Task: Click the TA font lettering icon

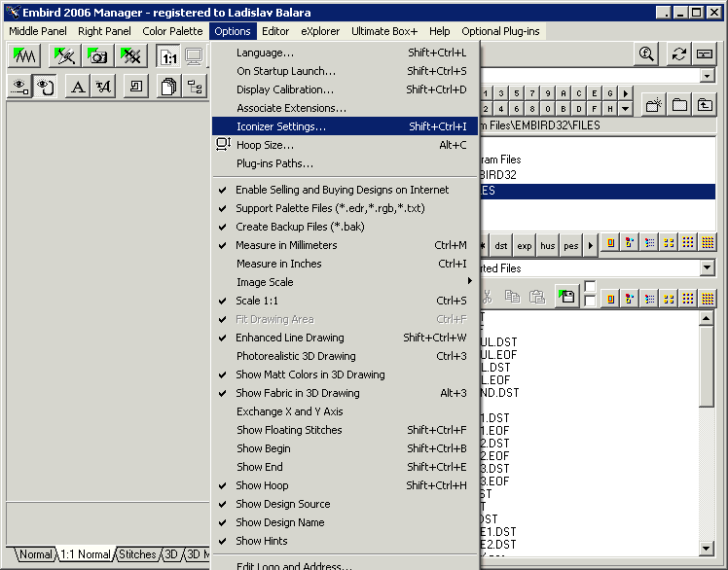Action: [x=103, y=87]
